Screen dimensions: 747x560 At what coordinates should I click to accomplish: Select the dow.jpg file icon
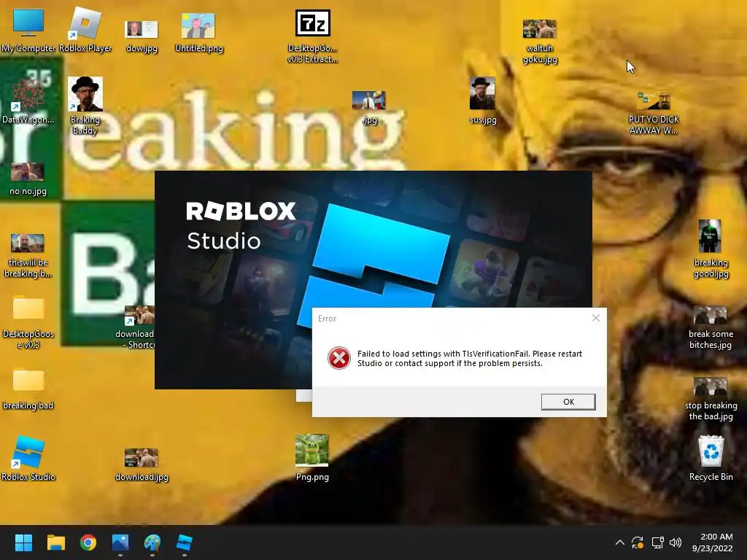tap(142, 36)
